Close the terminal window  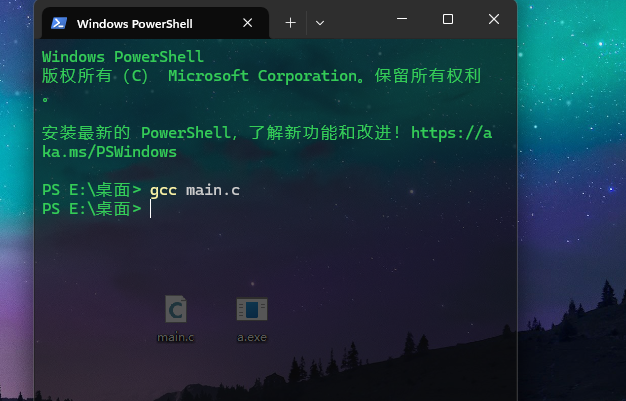coord(493,20)
